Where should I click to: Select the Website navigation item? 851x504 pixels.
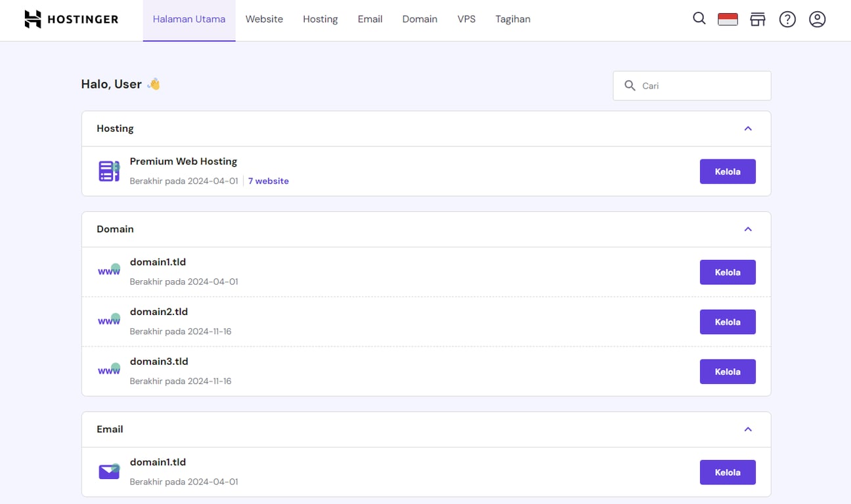tap(264, 19)
